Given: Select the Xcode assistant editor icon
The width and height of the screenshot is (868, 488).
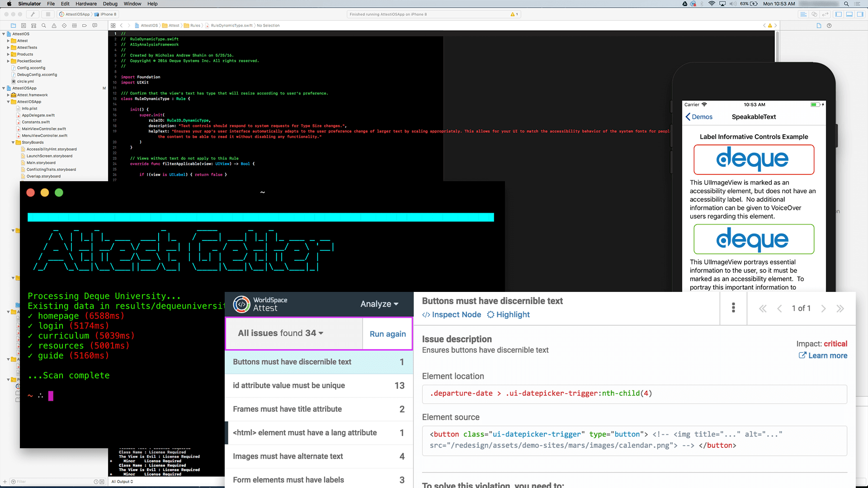Looking at the screenshot, I should coord(814,14).
